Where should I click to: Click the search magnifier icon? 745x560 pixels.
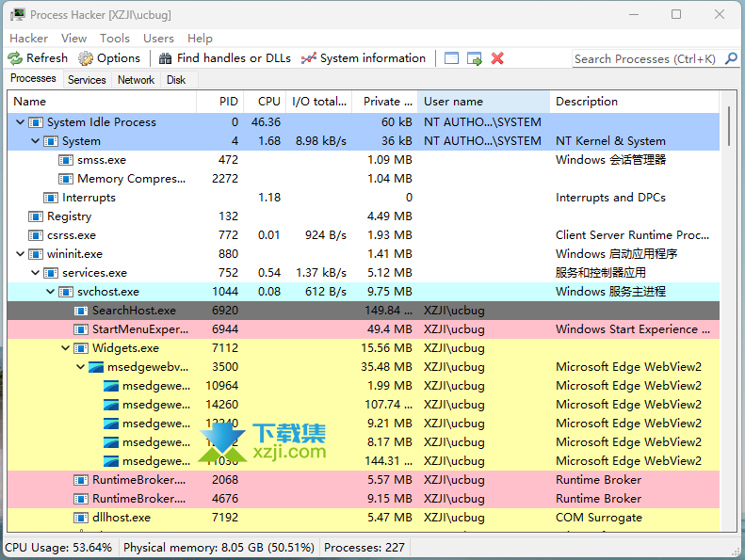click(x=731, y=58)
